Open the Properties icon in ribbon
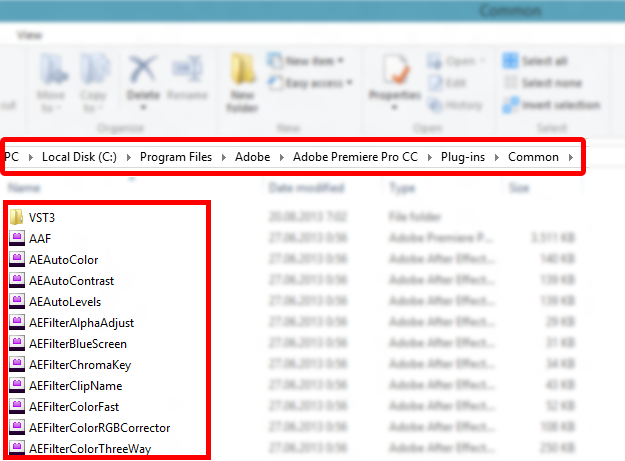The image size is (625, 461). click(x=396, y=70)
